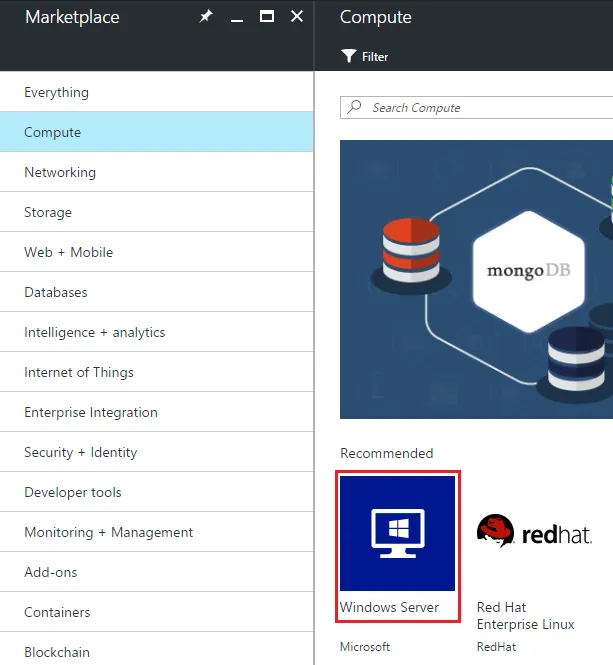The height and width of the screenshot is (665, 613).
Task: Select the Compute category
Action: (157, 132)
